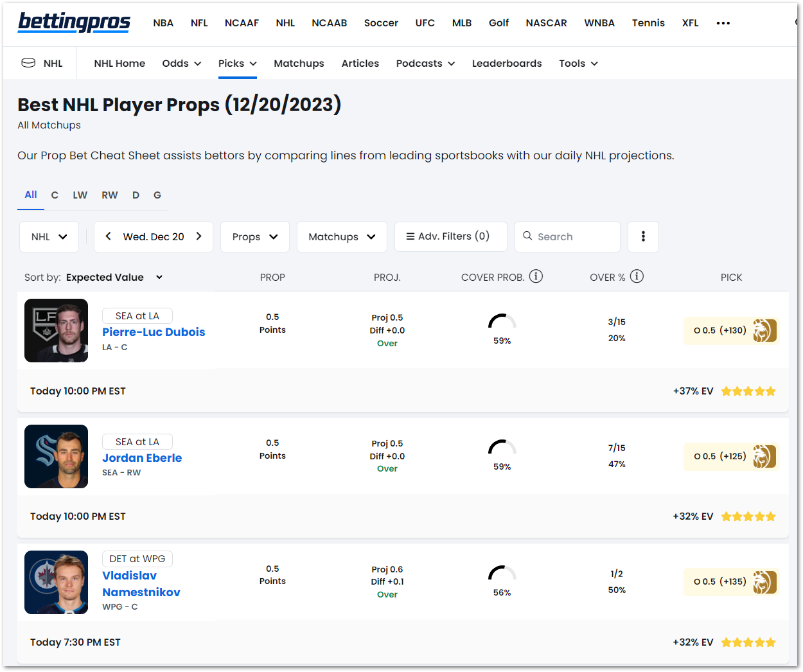Switch to the G position tab

tap(157, 195)
